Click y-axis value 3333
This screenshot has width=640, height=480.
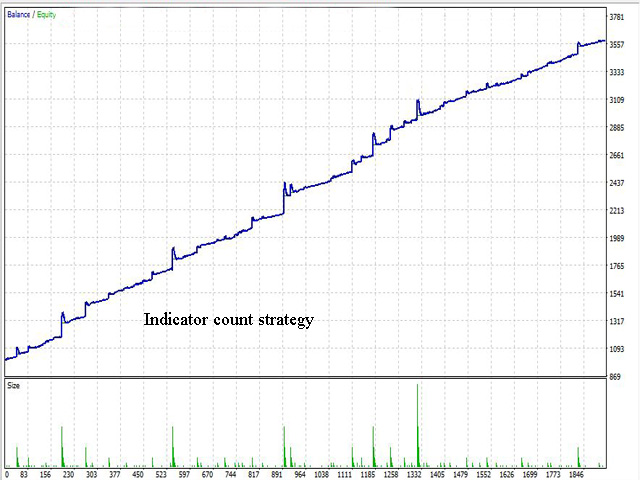(x=617, y=72)
